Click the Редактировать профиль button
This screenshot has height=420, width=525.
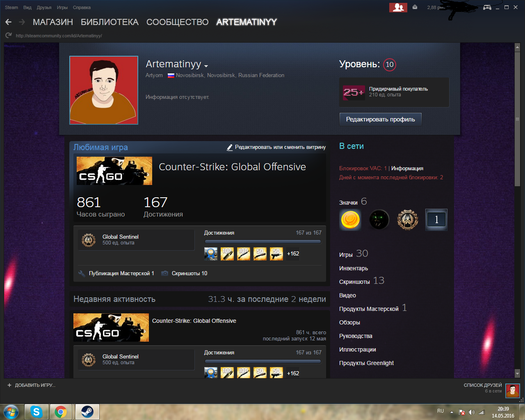tap(381, 119)
